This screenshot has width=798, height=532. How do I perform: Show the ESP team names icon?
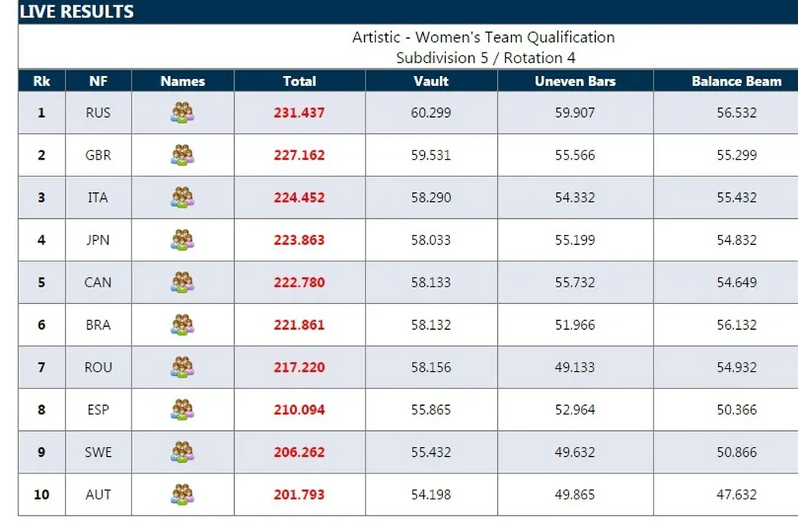pyautogui.click(x=182, y=410)
